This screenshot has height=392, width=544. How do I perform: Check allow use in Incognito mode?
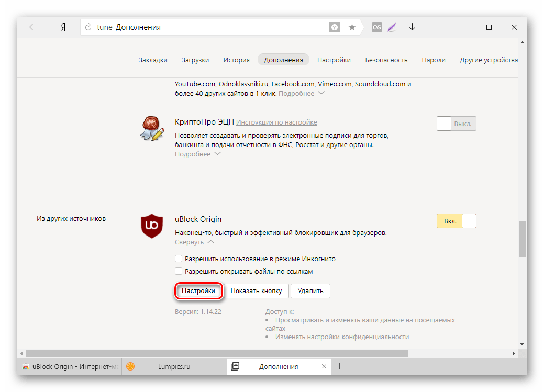(x=179, y=259)
